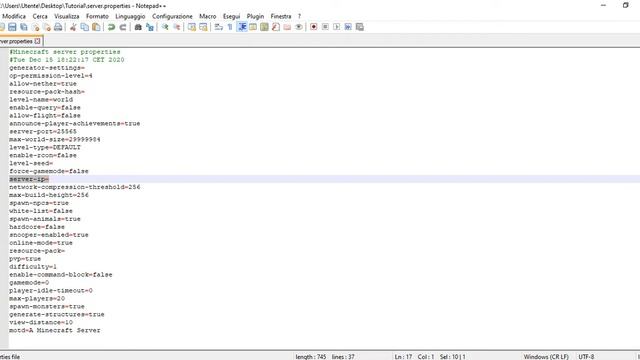The height and width of the screenshot is (360, 640).
Task: Undo the last edit with the Undo icon
Action: coord(111,27)
